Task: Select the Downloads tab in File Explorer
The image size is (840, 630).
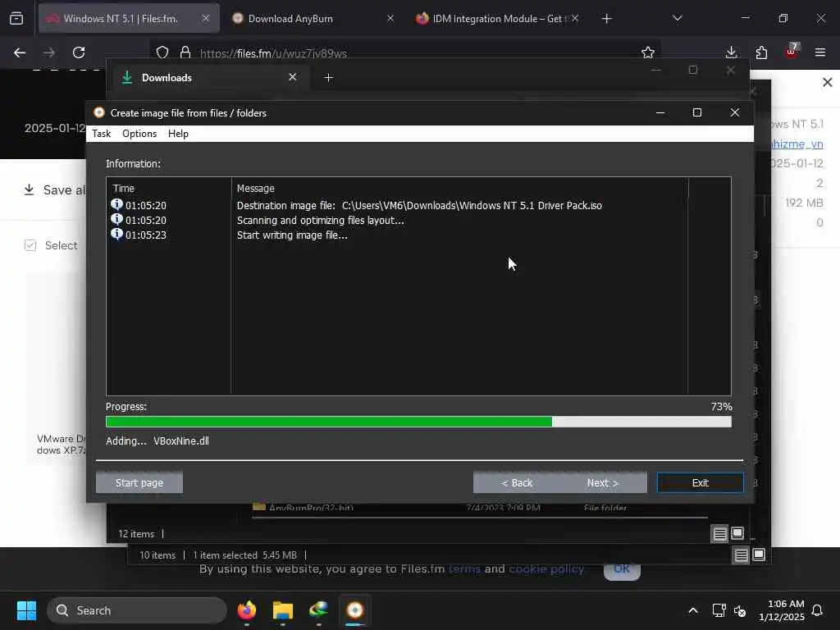Action: (x=209, y=78)
